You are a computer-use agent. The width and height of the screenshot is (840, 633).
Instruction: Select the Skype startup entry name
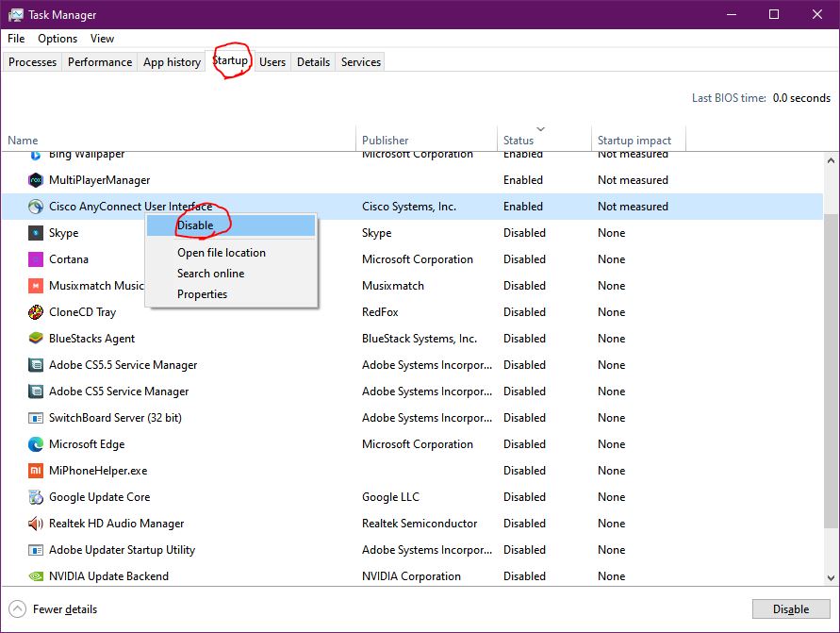click(x=64, y=233)
